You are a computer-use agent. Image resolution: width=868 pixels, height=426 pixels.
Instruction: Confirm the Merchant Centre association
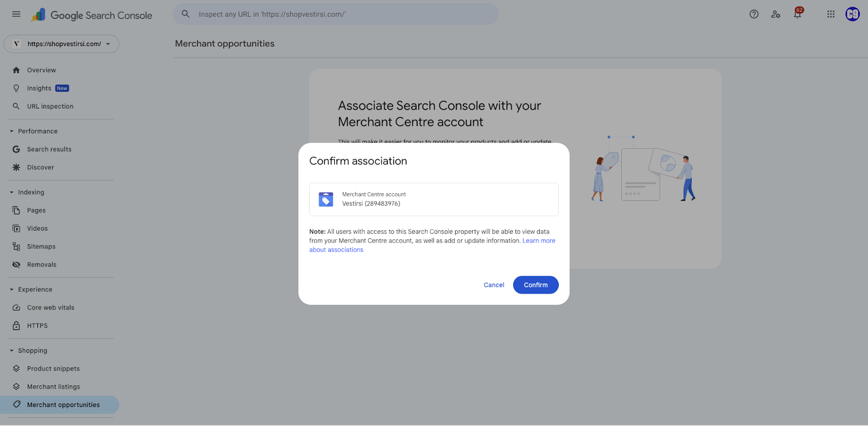point(535,285)
